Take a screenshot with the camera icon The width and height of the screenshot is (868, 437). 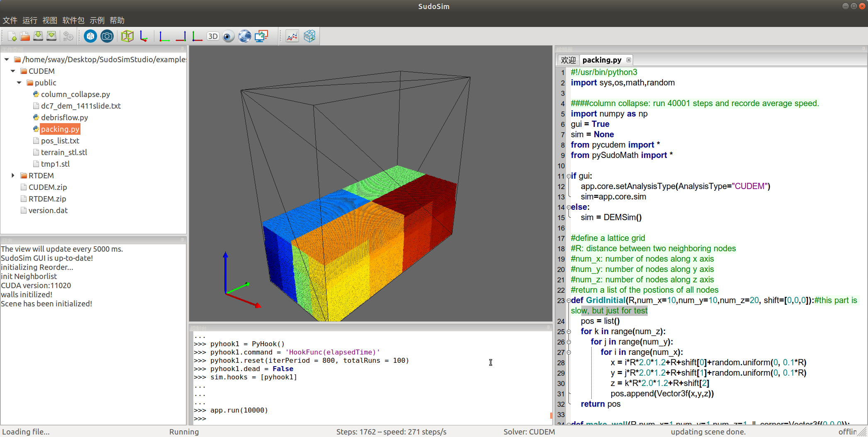107,36
